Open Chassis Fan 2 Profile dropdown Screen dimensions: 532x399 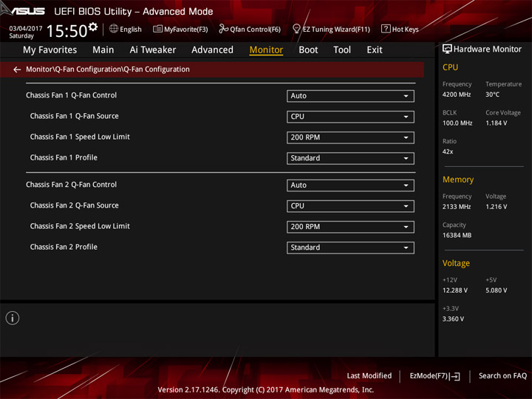tap(350, 248)
